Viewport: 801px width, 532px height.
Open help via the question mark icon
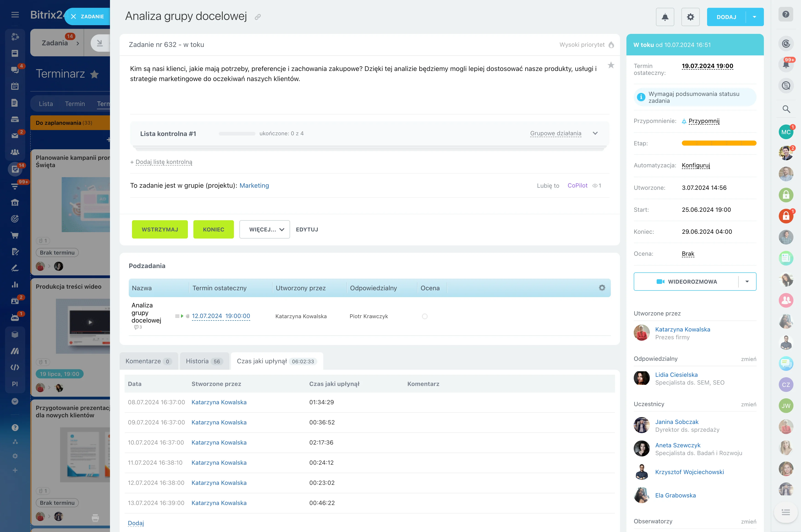pyautogui.click(x=785, y=14)
